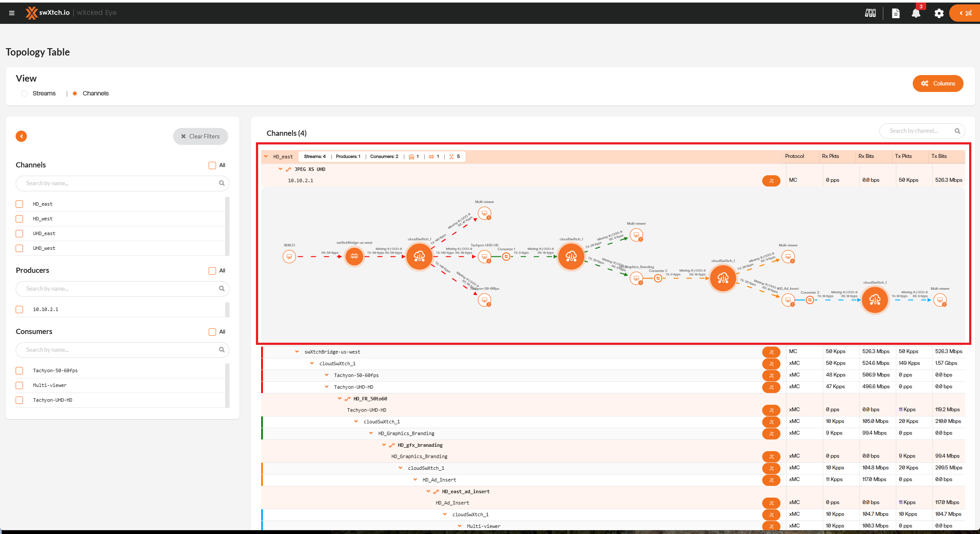Check the HD_west channel filter

click(20, 219)
